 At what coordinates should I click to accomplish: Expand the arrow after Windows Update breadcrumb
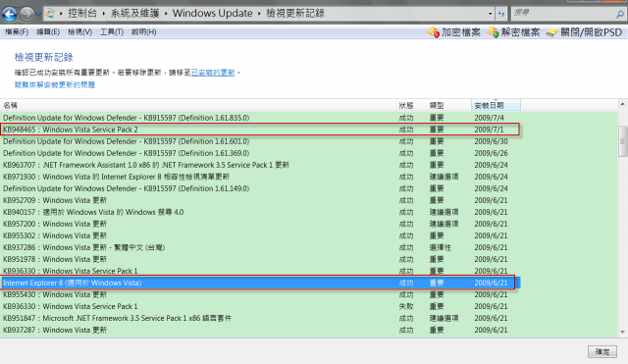[259, 14]
